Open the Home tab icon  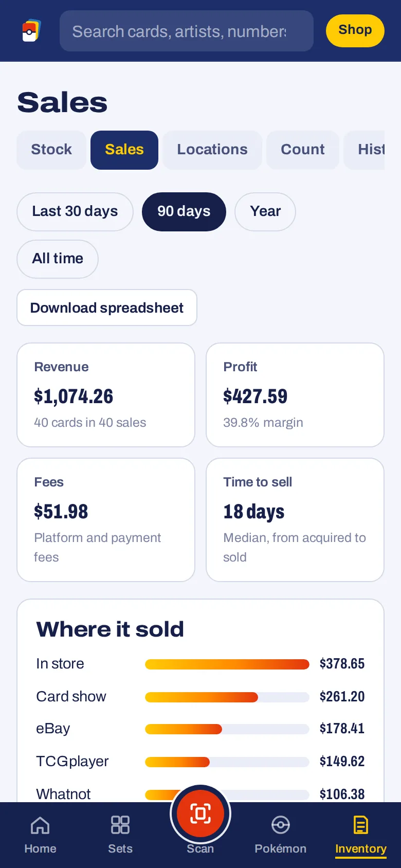tap(40, 825)
